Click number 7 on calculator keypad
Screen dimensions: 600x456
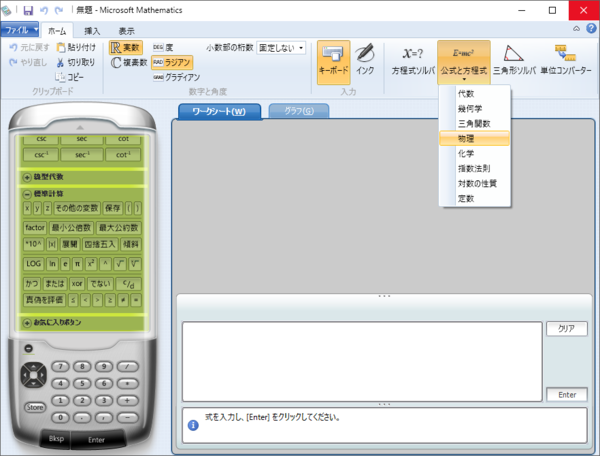[60, 366]
